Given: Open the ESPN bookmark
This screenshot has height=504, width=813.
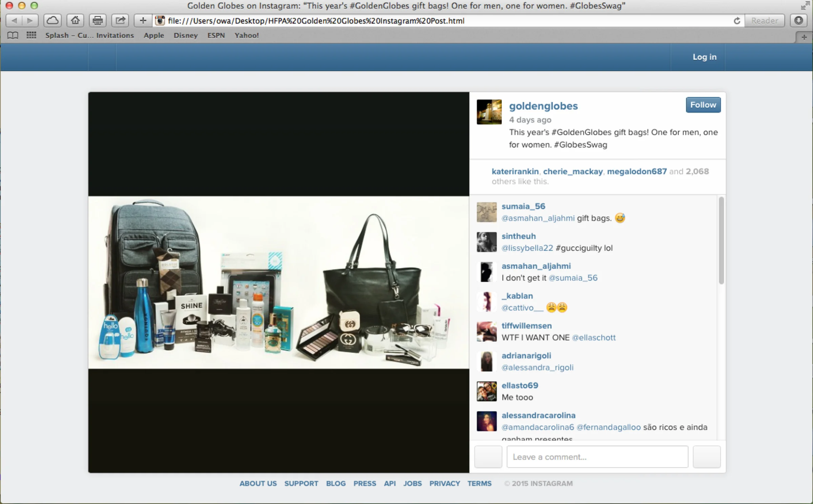Looking at the screenshot, I should click(216, 35).
